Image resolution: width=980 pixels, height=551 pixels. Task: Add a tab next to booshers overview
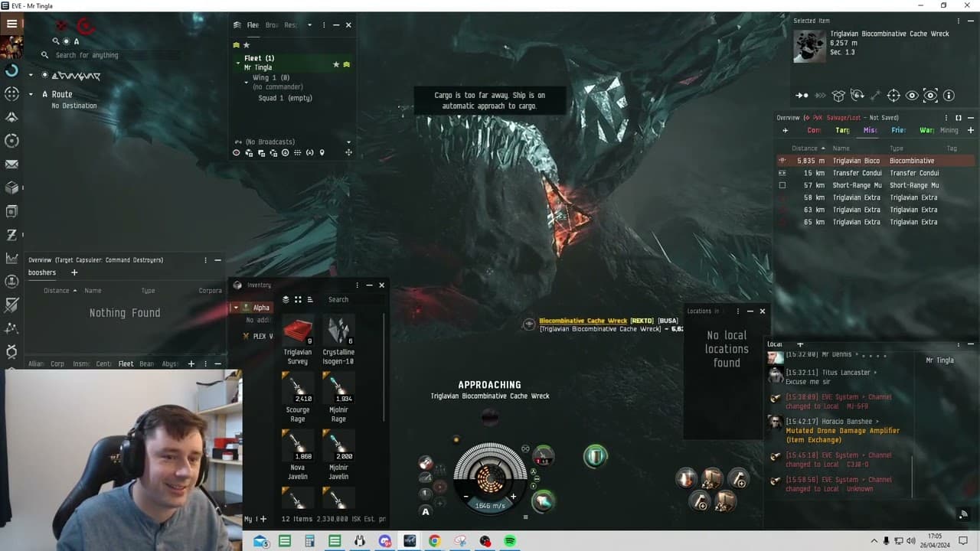click(74, 272)
